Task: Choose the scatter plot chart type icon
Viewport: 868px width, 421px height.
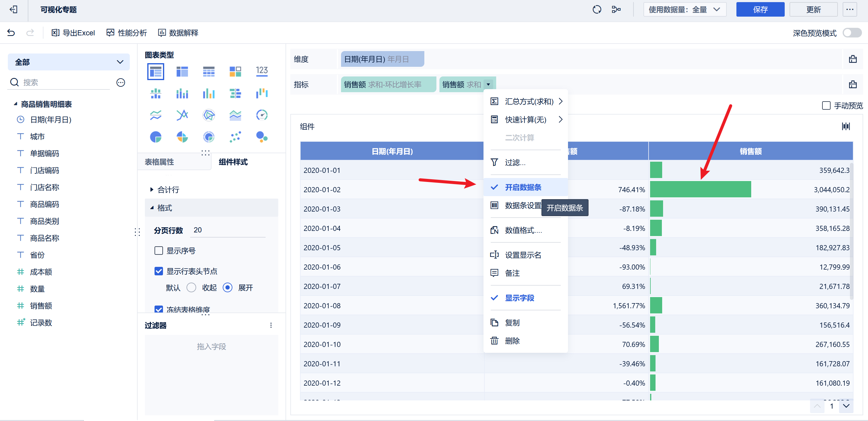Action: coord(235,137)
